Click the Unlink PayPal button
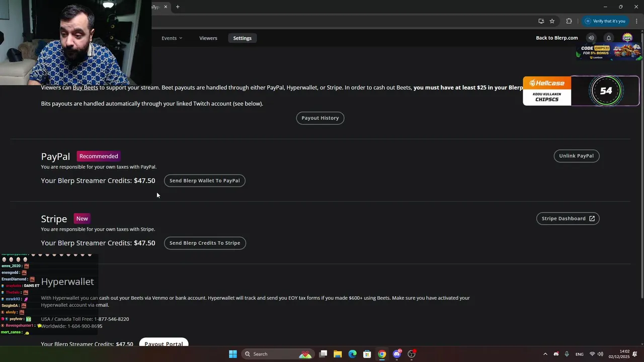The image size is (644, 362). point(576,156)
